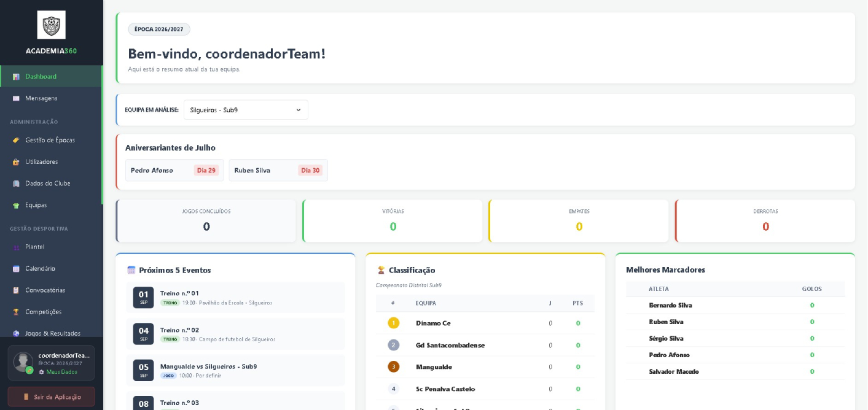Click the Vitórias stat card
The width and height of the screenshot is (868, 410).
coord(393,220)
